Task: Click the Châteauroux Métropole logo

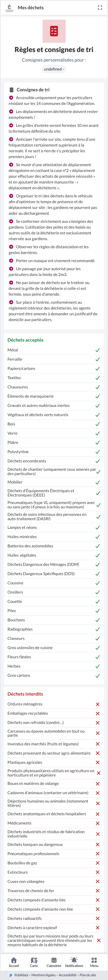Action: coord(9,8)
